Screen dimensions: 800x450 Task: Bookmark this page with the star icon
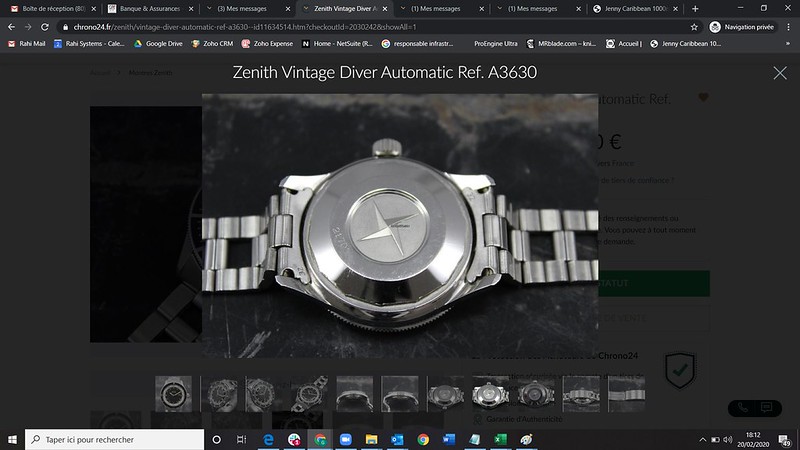click(x=694, y=27)
